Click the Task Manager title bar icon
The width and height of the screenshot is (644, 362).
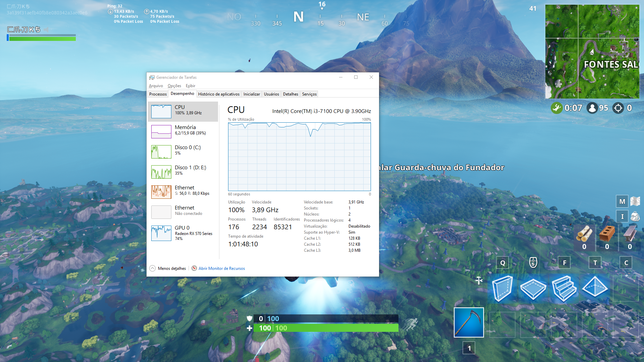click(x=152, y=77)
